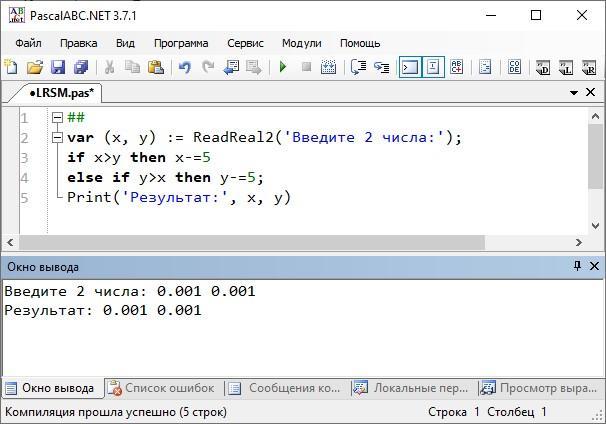This screenshot has width=606, height=424.
Task: Stop execution with the gray square icon
Action: click(x=306, y=67)
